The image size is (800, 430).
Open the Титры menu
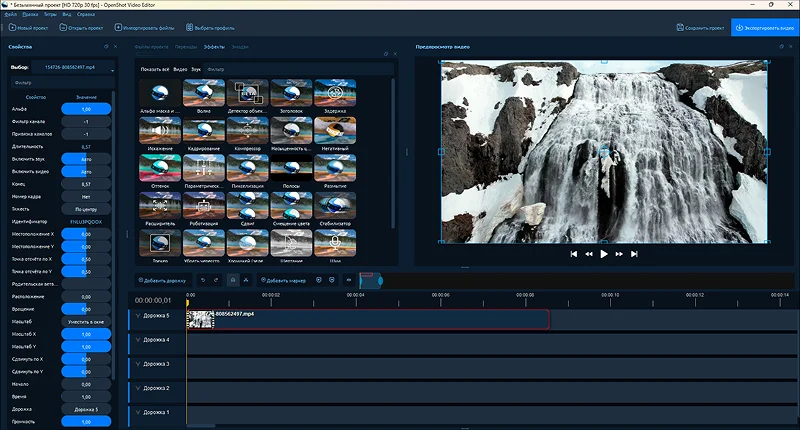coord(50,14)
